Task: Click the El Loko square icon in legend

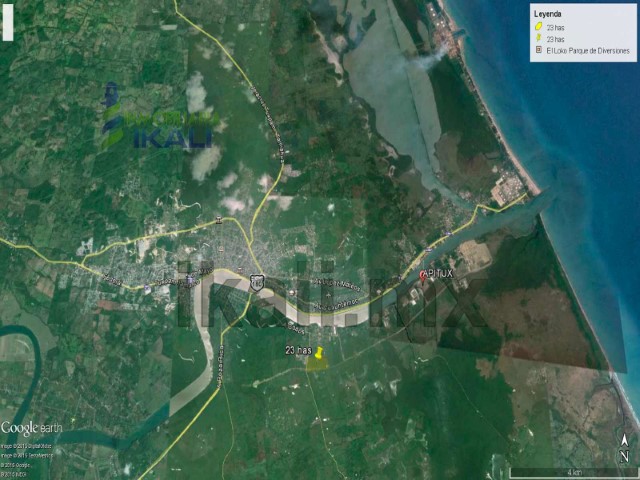Action: (x=539, y=48)
